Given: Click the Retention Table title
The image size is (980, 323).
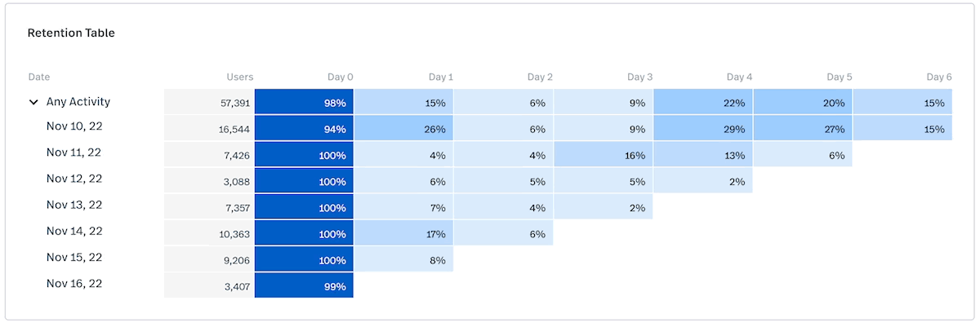Looking at the screenshot, I should [71, 33].
